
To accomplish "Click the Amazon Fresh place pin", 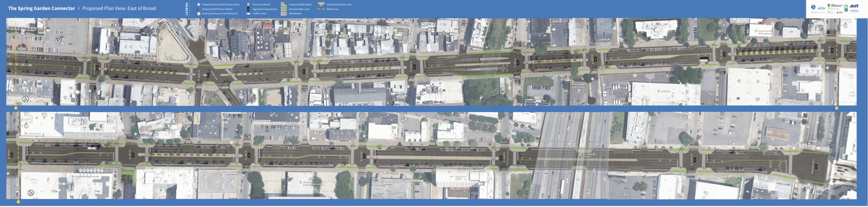I will (x=26, y=134).
